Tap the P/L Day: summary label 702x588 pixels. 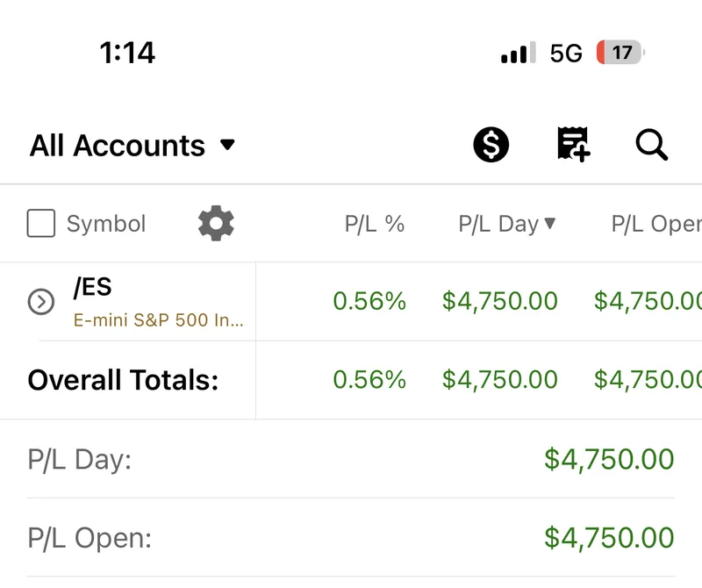tap(79, 460)
